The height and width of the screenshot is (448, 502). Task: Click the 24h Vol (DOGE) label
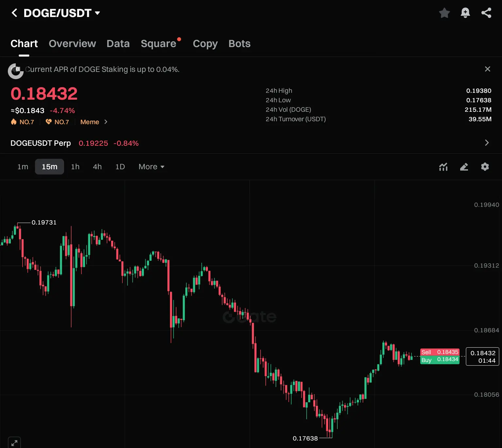tap(288, 110)
